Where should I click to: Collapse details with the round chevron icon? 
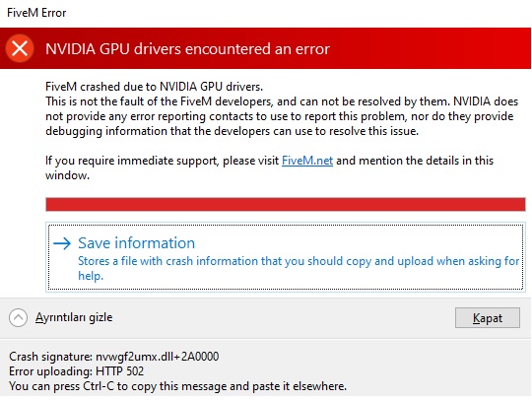coord(18,318)
